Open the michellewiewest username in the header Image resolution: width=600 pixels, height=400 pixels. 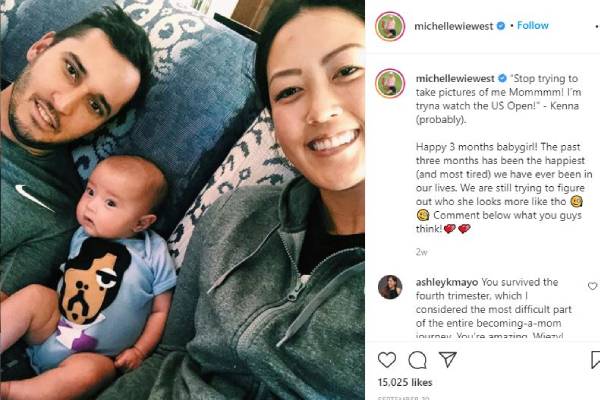(454, 26)
